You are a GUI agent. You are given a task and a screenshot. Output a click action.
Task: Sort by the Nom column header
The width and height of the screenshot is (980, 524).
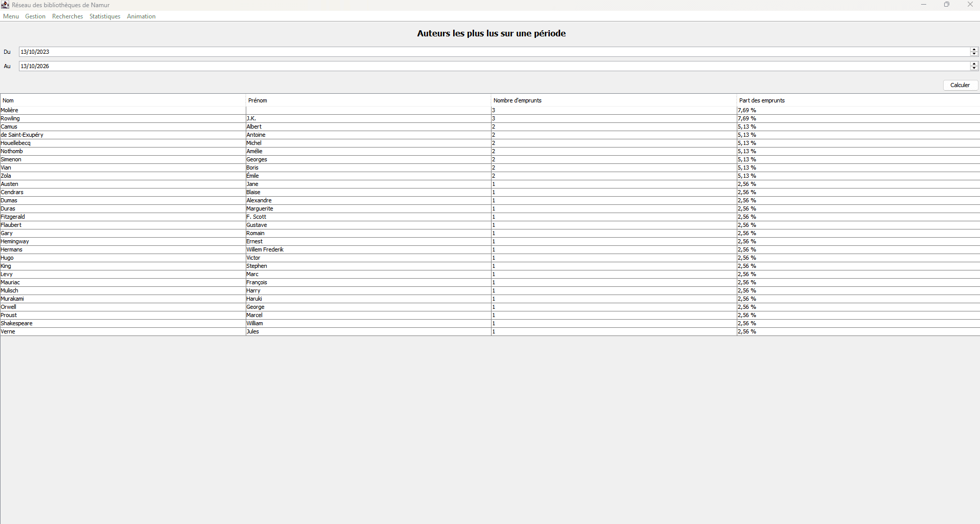click(x=123, y=100)
